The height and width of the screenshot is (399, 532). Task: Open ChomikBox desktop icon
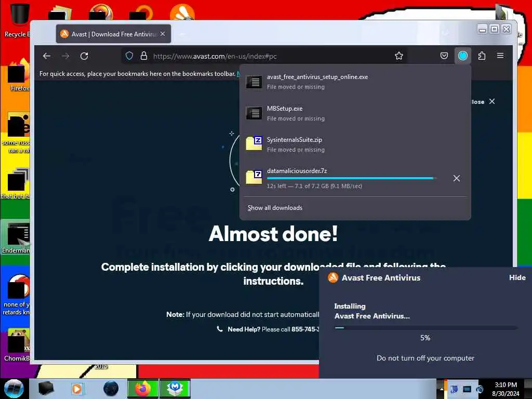tap(17, 345)
